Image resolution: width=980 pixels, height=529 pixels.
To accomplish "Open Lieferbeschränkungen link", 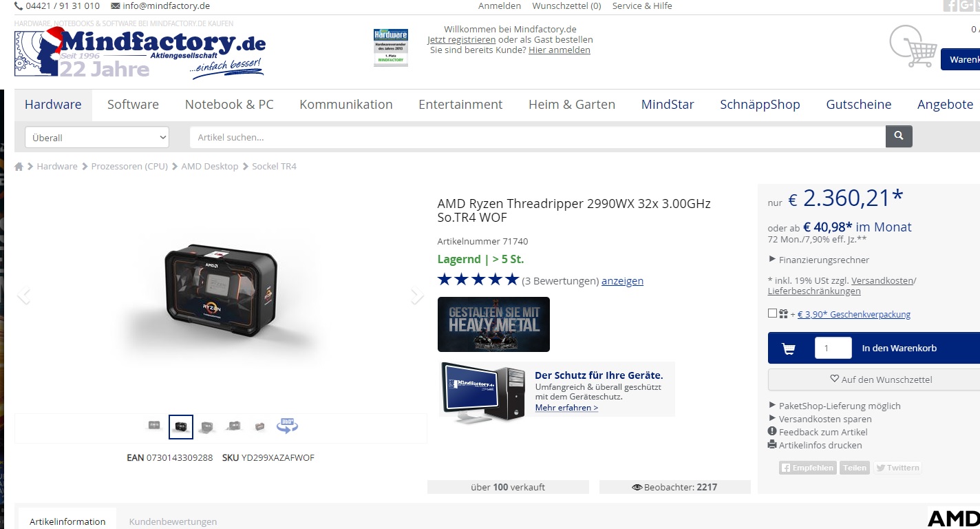I will point(814,291).
